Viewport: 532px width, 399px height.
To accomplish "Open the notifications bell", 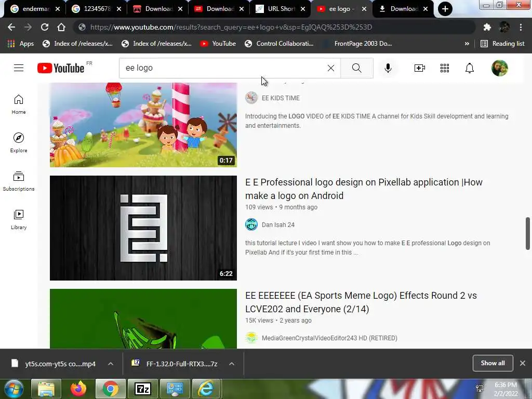I will (469, 68).
